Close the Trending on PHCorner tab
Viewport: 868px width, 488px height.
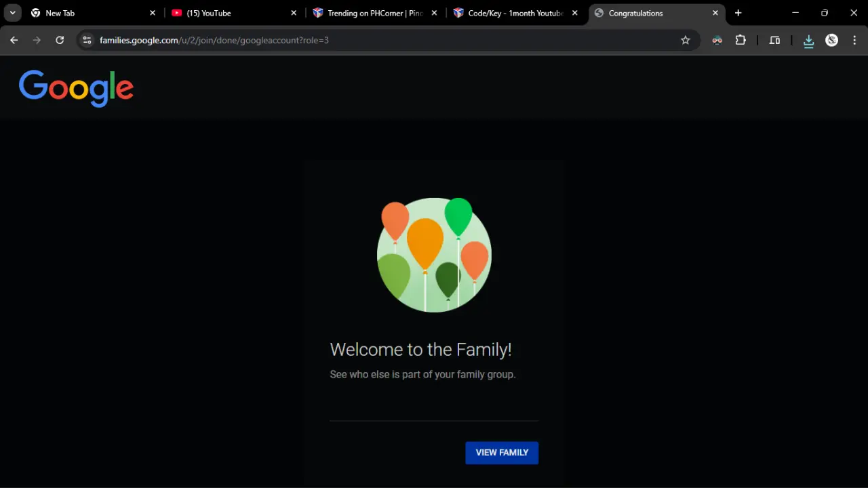click(x=434, y=13)
